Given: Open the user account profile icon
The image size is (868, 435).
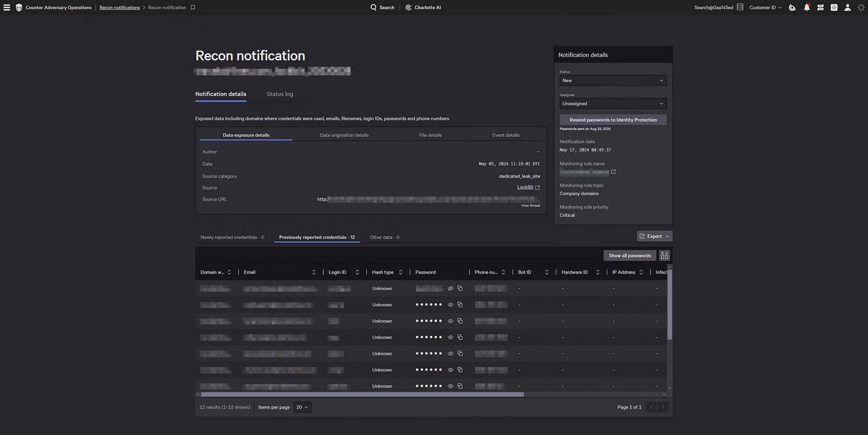Looking at the screenshot, I should (847, 7).
